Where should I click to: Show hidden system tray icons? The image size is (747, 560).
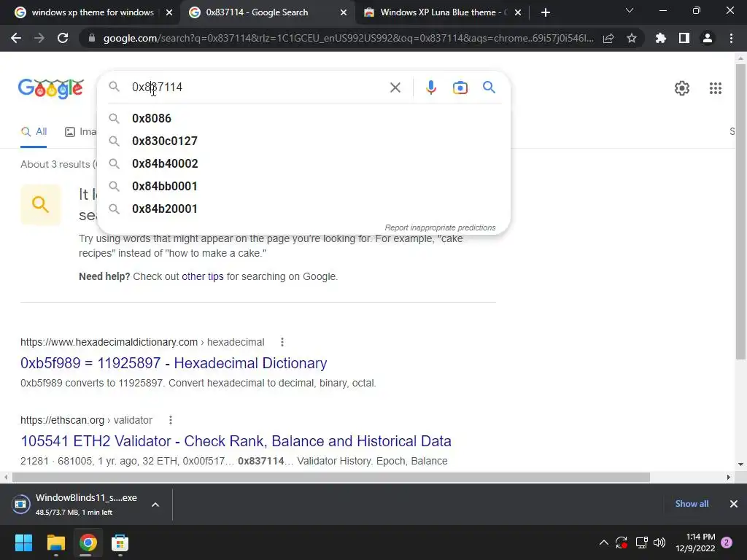(603, 542)
